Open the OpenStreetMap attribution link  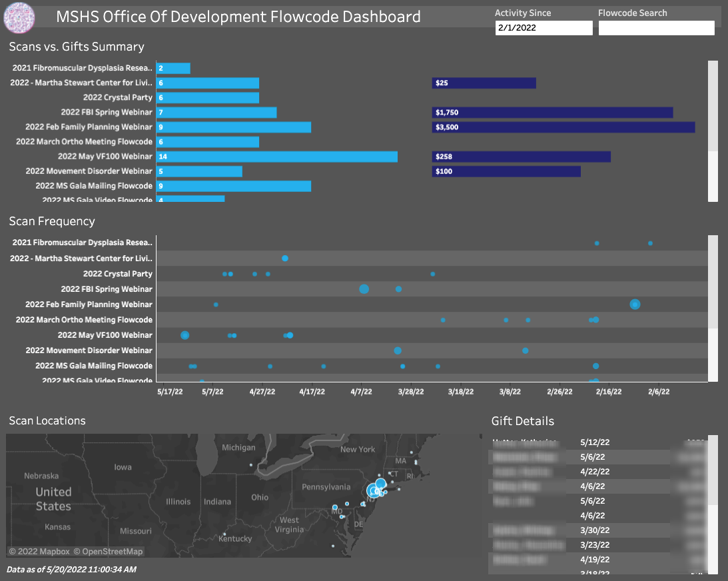coord(108,551)
